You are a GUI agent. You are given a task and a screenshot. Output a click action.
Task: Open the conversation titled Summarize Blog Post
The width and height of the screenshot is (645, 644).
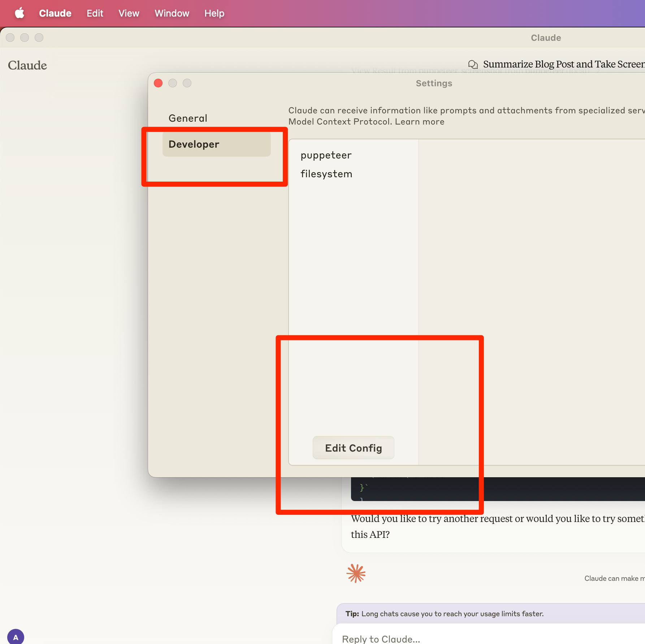click(564, 64)
